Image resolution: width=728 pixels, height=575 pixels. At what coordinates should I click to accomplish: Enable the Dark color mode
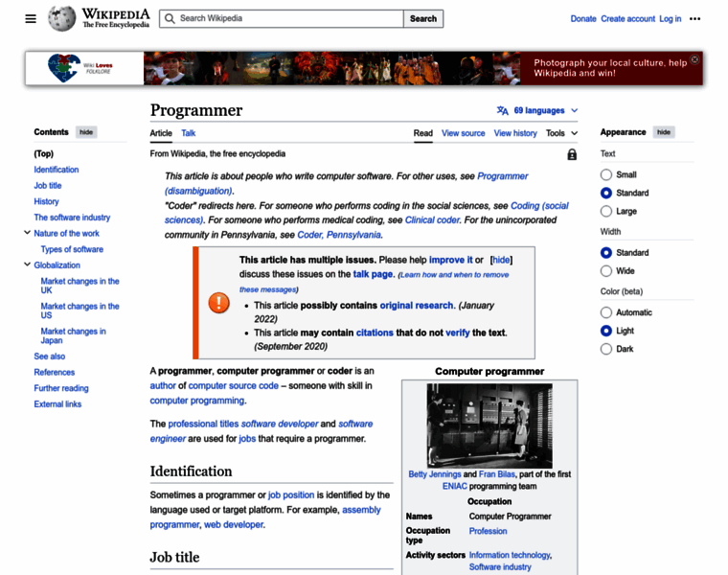(x=606, y=349)
